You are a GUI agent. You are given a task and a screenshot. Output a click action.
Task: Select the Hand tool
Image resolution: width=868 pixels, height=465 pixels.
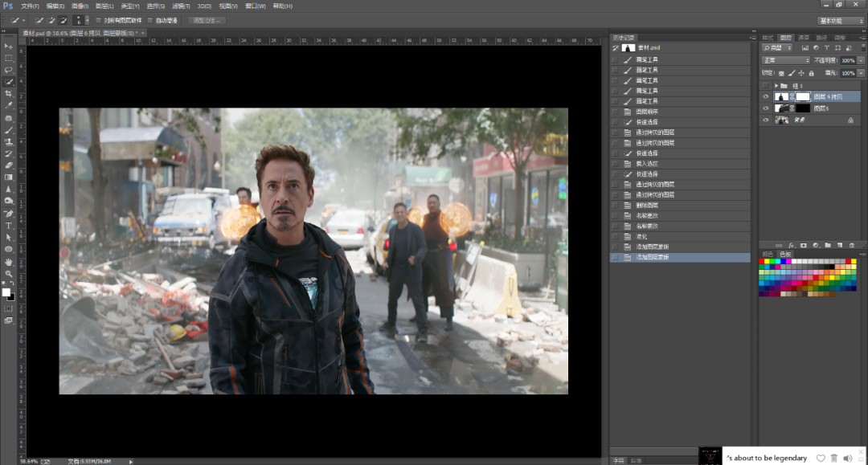point(9,262)
